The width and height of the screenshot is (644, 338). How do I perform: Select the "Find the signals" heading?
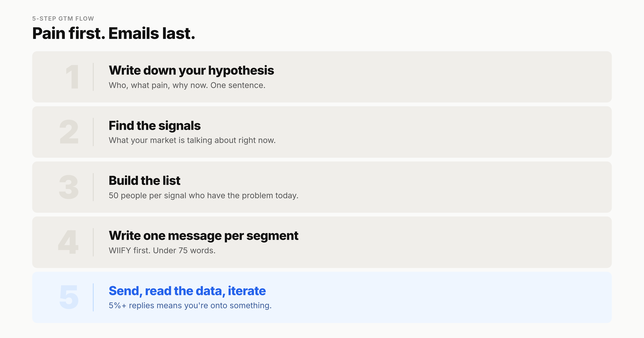coord(155,126)
